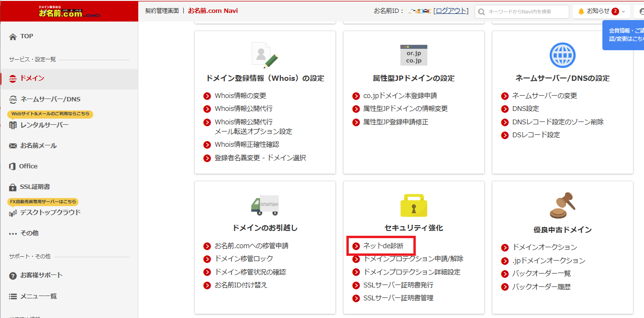The height and width of the screenshot is (318, 644).
Task: Open バックオーダー履歴
Action: [541, 287]
